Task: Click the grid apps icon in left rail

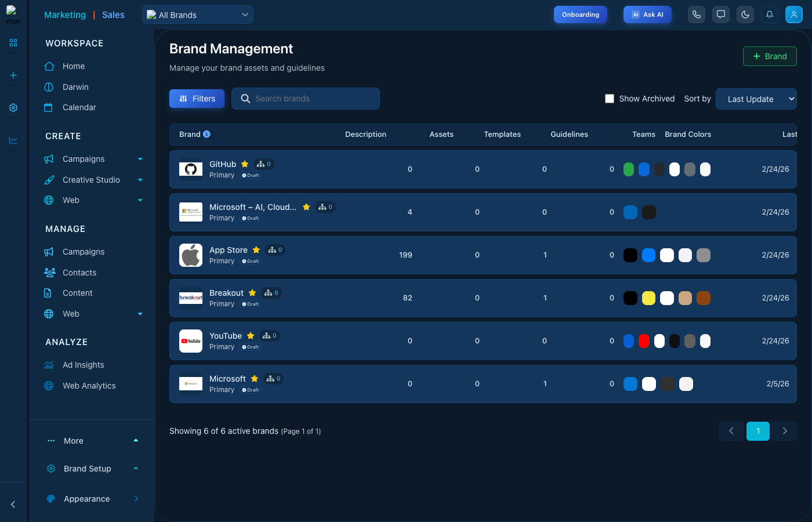Action: click(x=13, y=43)
